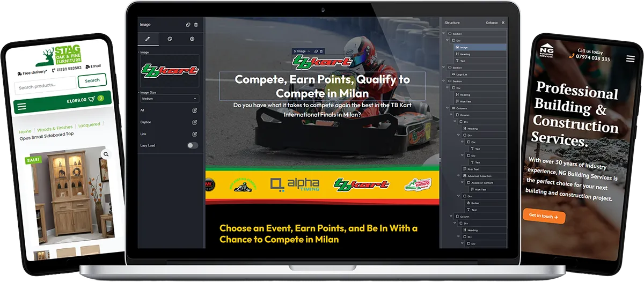Click the duplicate icon in the canvas Image toolbar
The height and width of the screenshot is (282, 644).
pos(316,51)
